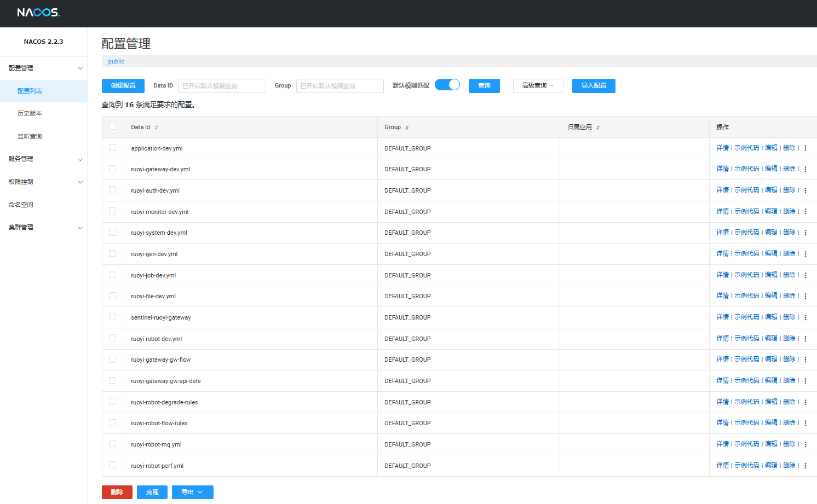Click the 创建配置 button
The height and width of the screenshot is (504, 817).
pos(123,86)
